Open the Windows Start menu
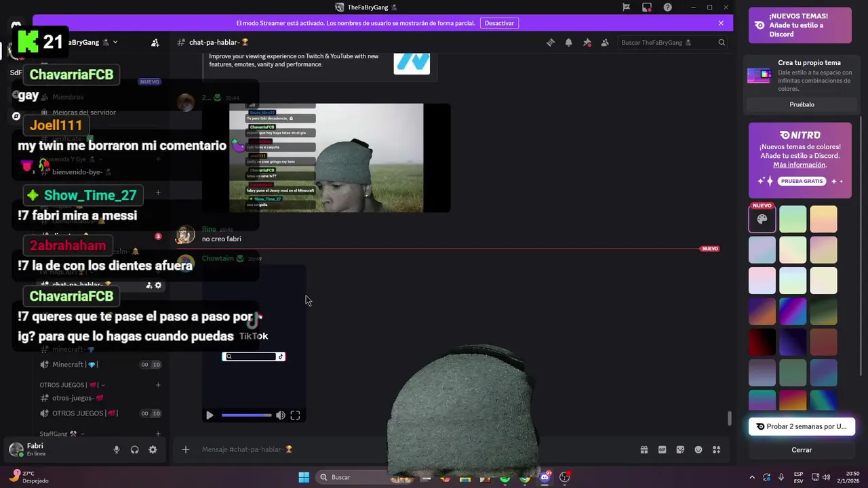Image resolution: width=868 pixels, height=488 pixels. [x=304, y=477]
